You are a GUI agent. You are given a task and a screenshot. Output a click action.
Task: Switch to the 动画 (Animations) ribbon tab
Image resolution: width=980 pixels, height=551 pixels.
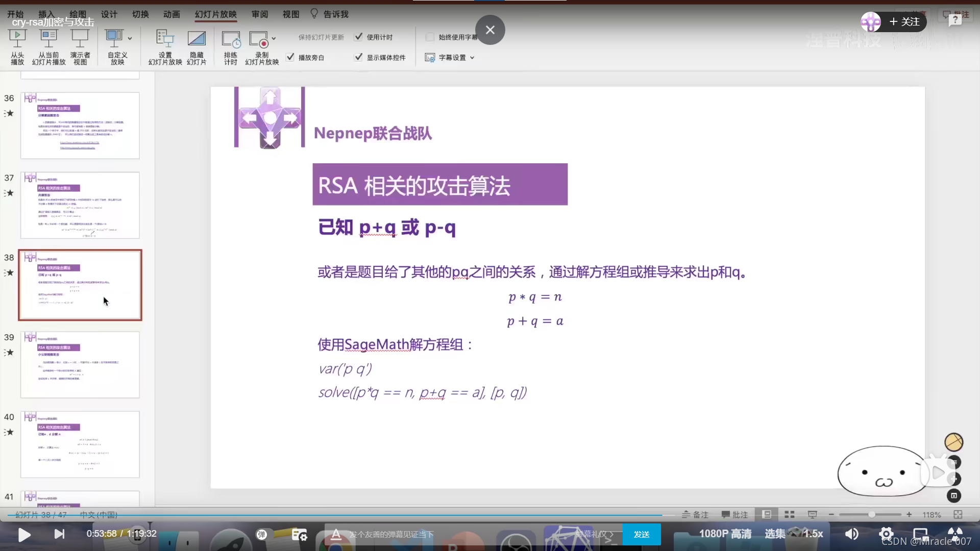171,14
